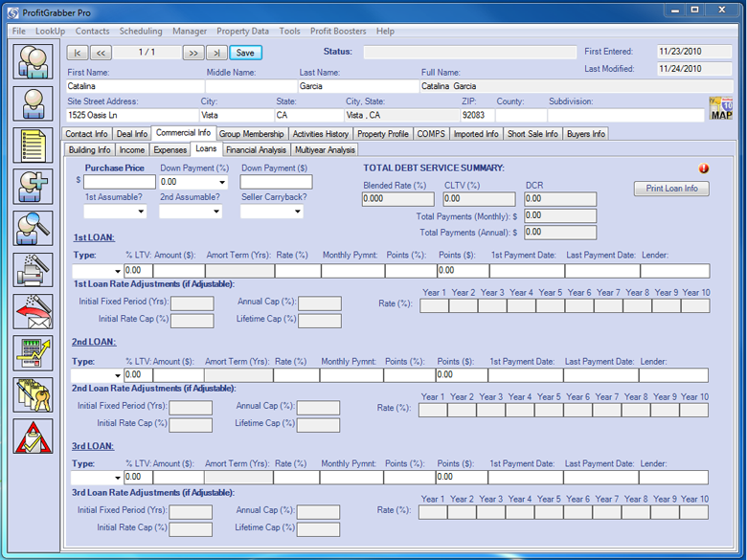Switch to the Short Sale Info tab
747x560 pixels.
tap(532, 134)
